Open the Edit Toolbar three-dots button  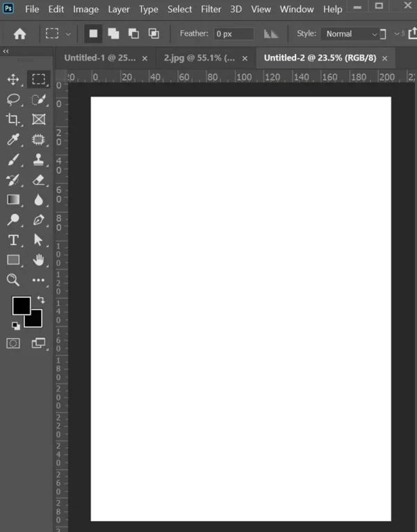tap(38, 280)
